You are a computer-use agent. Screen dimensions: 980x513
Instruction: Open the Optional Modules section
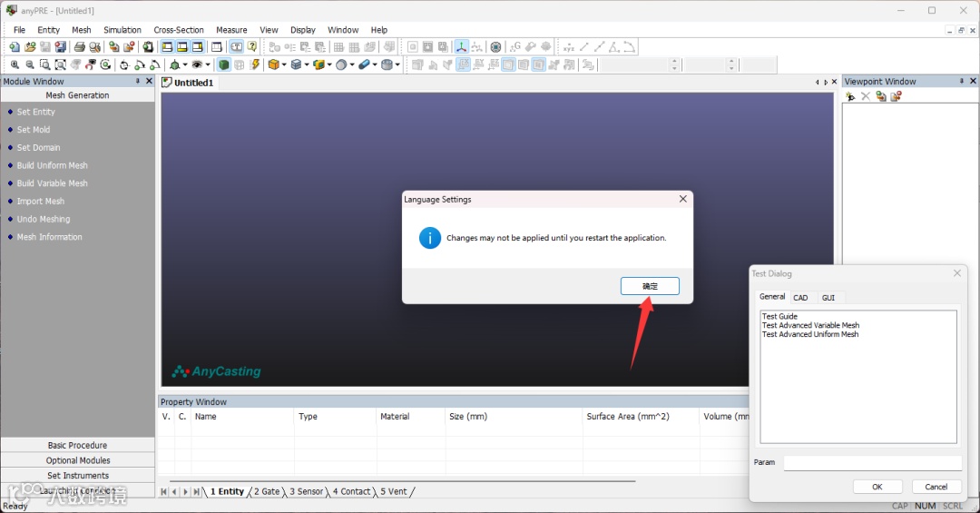pyautogui.click(x=77, y=460)
